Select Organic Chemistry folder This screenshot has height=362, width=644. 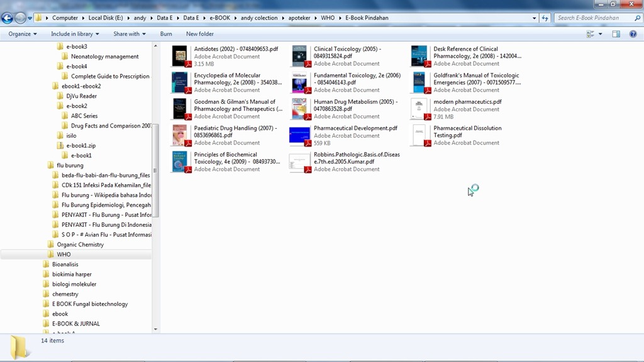80,244
